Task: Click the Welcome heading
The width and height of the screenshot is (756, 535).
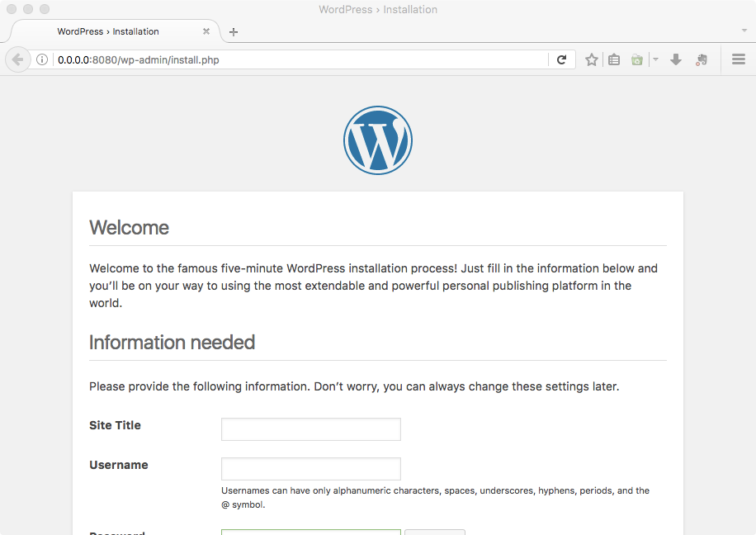Action: pyautogui.click(x=130, y=228)
